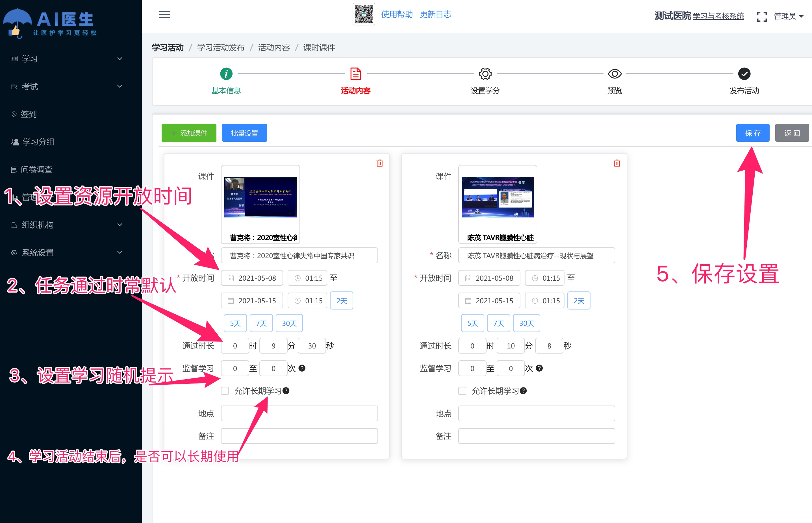
Task: Click the 批量设置 button
Action: pyautogui.click(x=245, y=133)
